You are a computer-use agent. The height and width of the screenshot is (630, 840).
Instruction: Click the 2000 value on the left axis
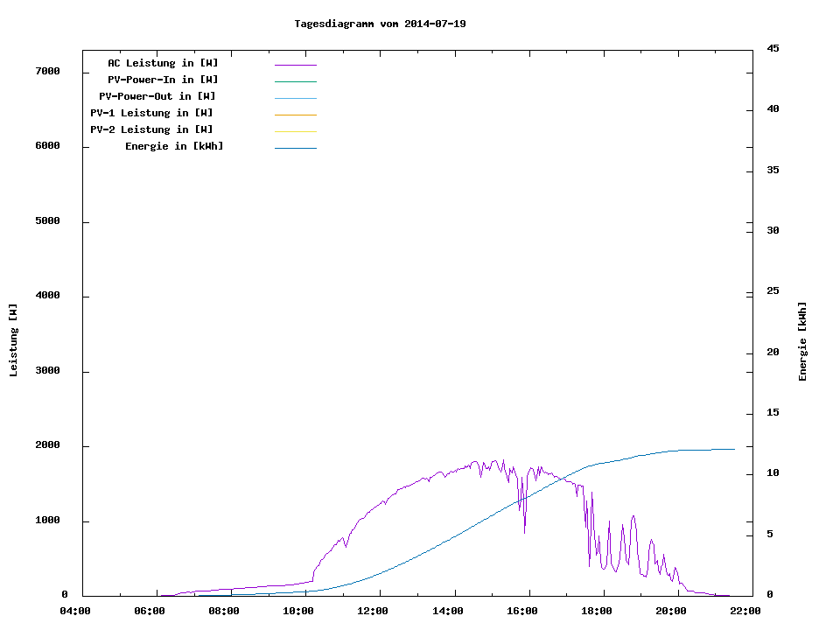point(47,445)
